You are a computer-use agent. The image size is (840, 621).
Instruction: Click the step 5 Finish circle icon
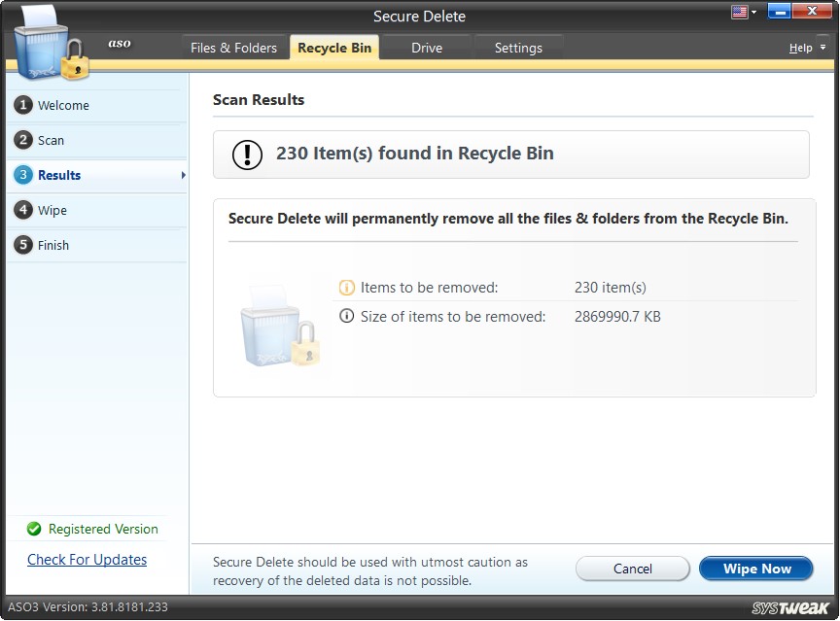click(x=23, y=245)
